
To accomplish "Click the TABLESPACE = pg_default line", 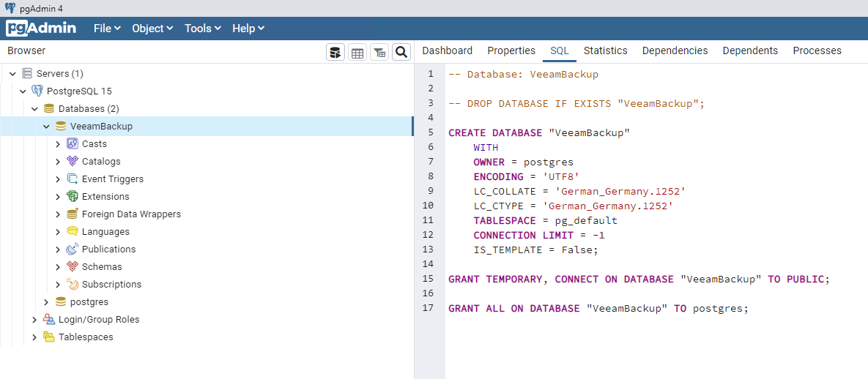I will 545,220.
